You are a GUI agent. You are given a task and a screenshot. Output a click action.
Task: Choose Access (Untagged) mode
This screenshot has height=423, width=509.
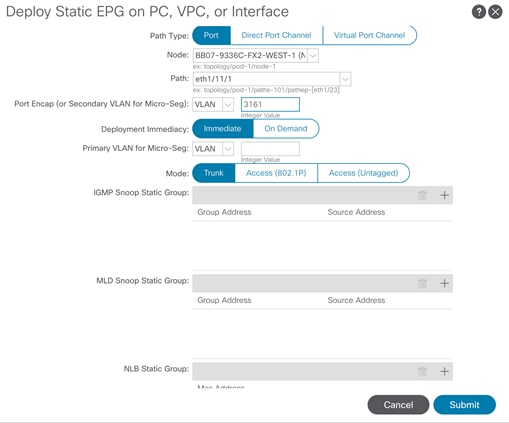click(x=363, y=173)
